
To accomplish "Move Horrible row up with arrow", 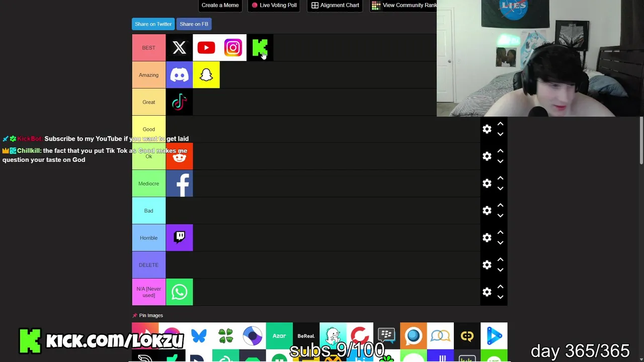I will pos(500,232).
